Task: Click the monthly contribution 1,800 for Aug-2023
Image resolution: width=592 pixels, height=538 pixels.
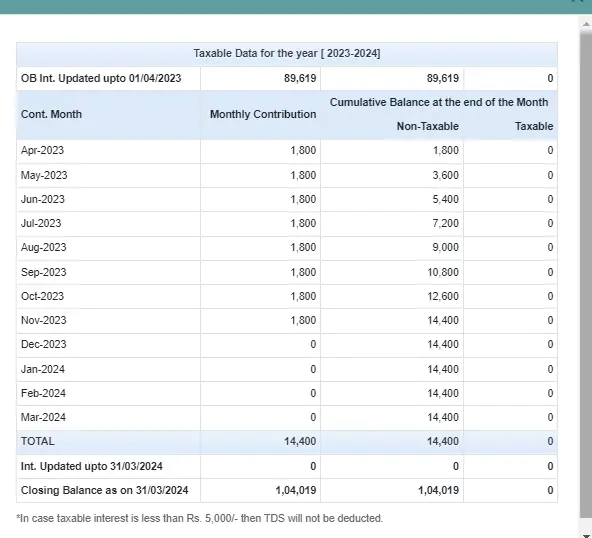Action: pos(303,247)
